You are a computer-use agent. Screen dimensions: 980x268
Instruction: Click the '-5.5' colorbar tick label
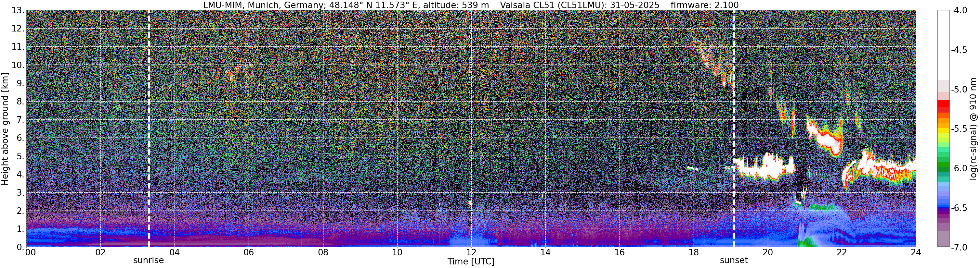click(959, 129)
